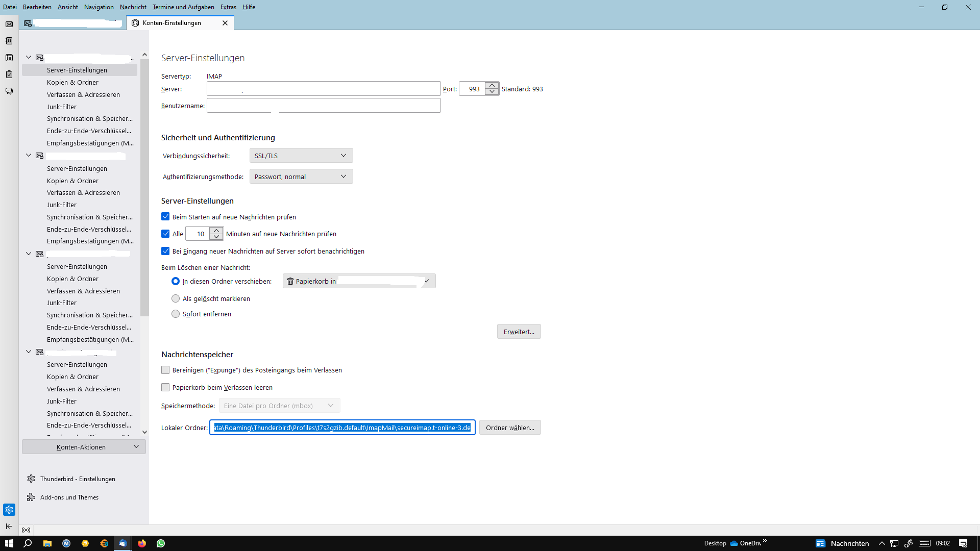This screenshot has width=980, height=551.
Task: Open the Extras menu
Action: [228, 7]
